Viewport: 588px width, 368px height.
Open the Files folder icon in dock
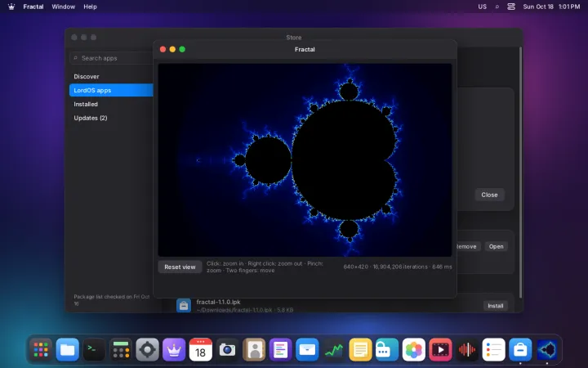tap(68, 350)
